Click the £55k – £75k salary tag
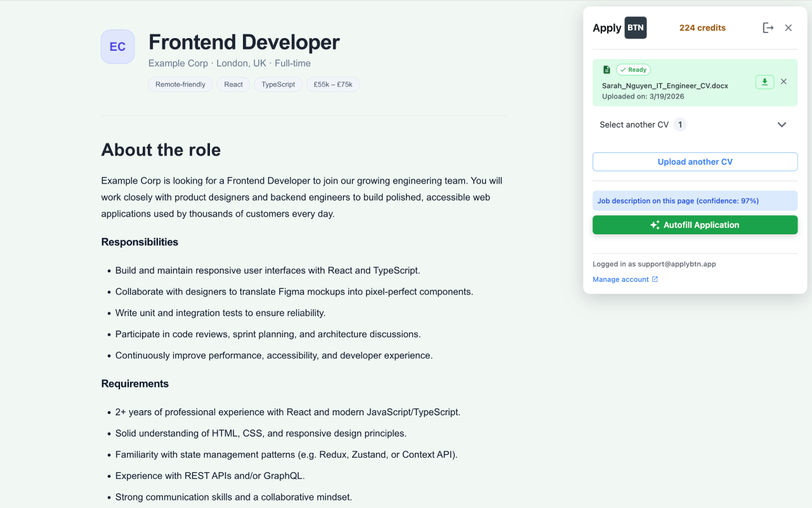Image resolution: width=812 pixels, height=508 pixels. [x=333, y=84]
